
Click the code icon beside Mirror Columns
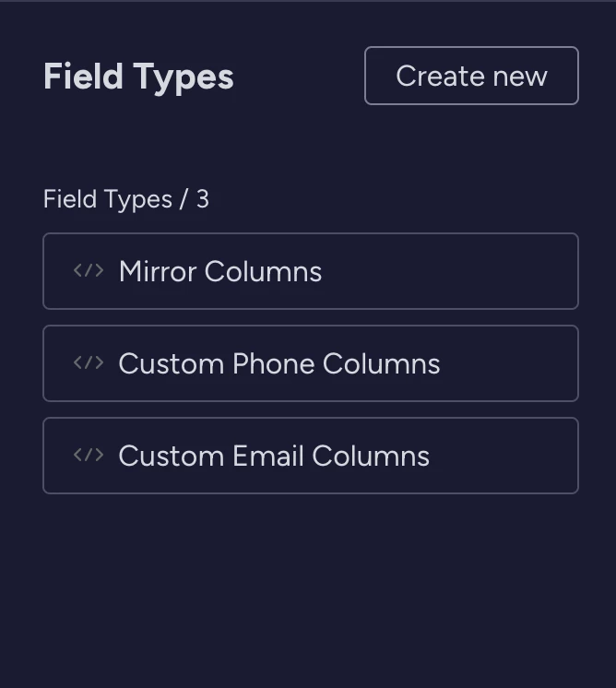(89, 270)
